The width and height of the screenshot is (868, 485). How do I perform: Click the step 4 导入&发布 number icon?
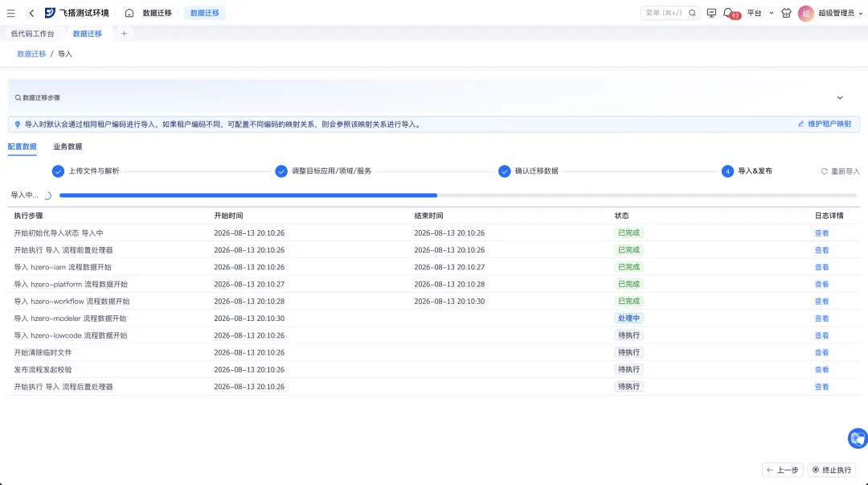tap(727, 171)
